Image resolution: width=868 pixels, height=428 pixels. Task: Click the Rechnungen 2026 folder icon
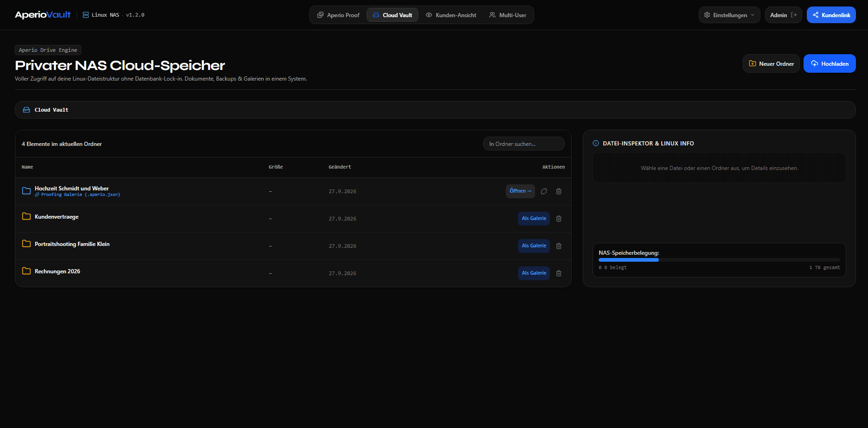click(x=26, y=271)
